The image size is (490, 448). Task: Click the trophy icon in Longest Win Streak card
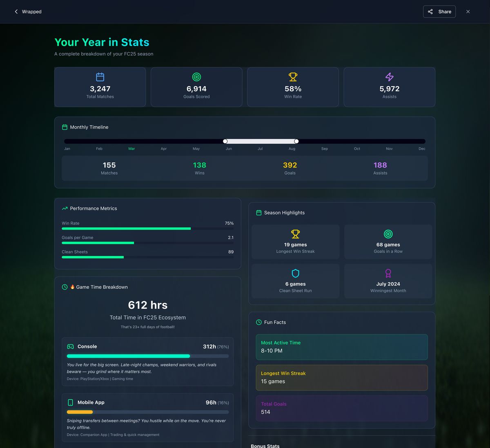tap(296, 234)
